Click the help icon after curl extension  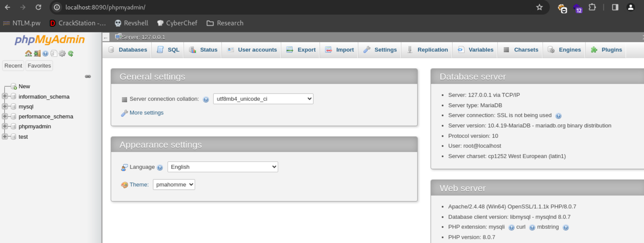tap(532, 227)
